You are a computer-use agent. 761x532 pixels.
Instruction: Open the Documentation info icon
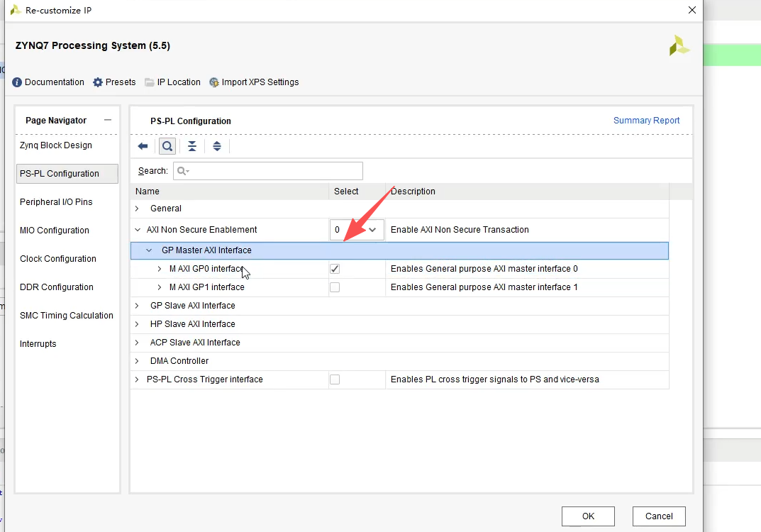coord(17,82)
